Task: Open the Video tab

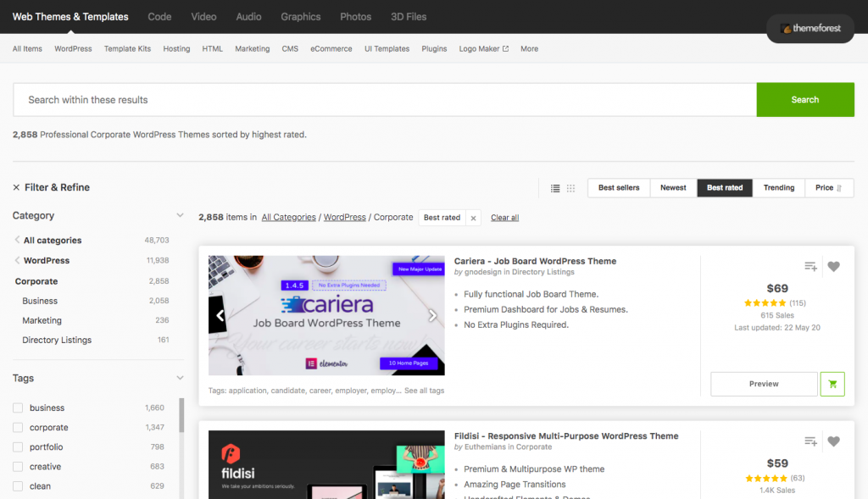Action: (x=203, y=17)
